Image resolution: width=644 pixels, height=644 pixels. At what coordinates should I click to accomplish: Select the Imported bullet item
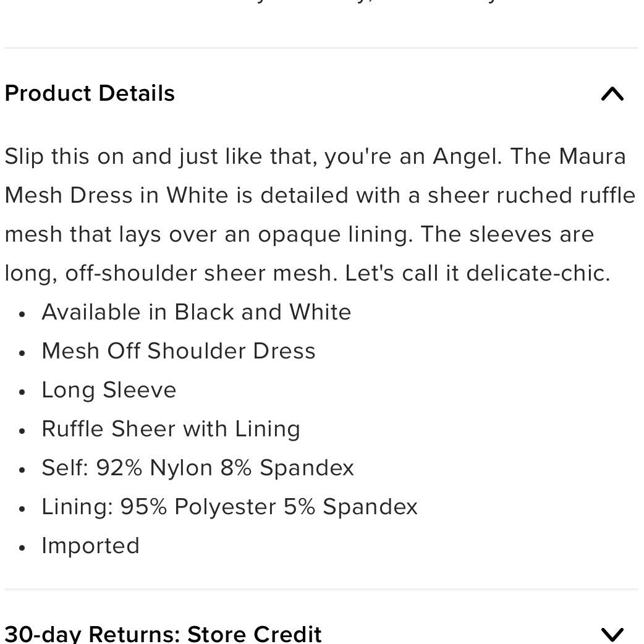tap(90, 545)
